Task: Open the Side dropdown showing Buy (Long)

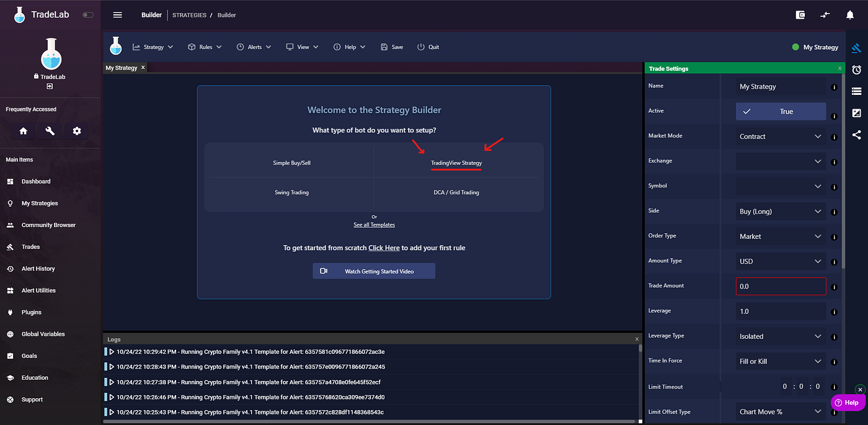Action: (781, 212)
